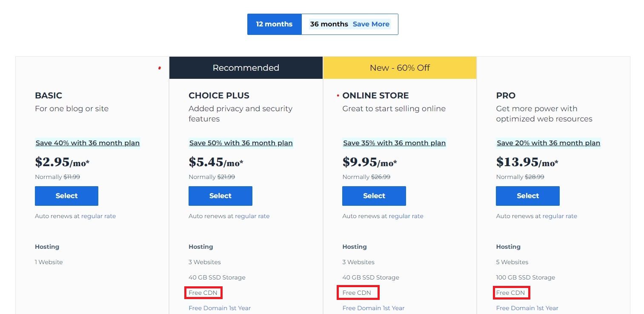644x314 pixels.
Task: Click the Save More label next to 36 months
Action: (371, 24)
